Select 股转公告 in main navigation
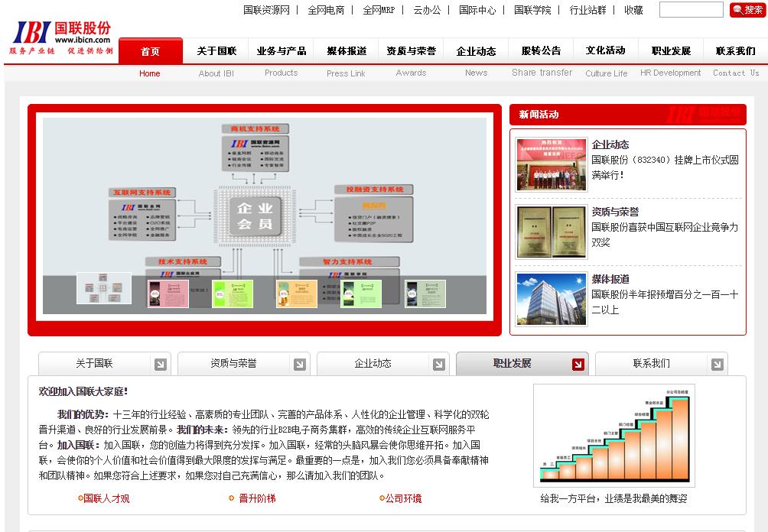The height and width of the screenshot is (532, 768). 542,51
